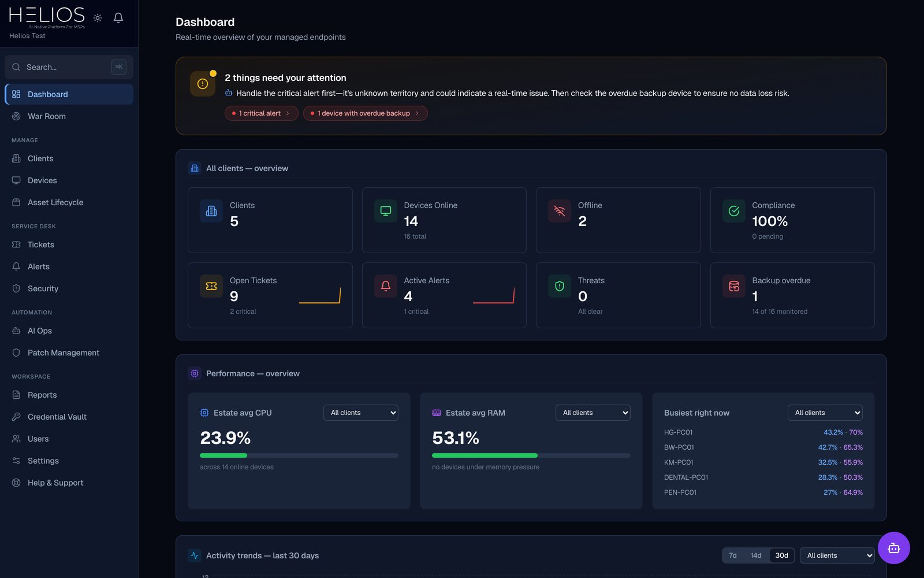Select the 30d trends range

[782, 555]
